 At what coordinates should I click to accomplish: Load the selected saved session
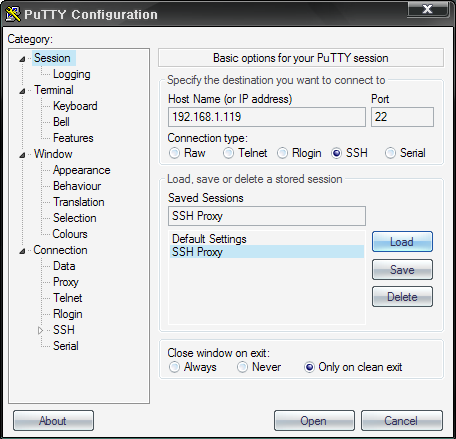pos(402,242)
